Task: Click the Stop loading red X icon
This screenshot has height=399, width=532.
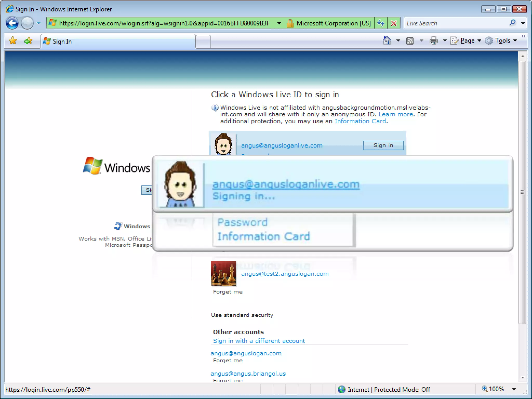Action: (394, 23)
